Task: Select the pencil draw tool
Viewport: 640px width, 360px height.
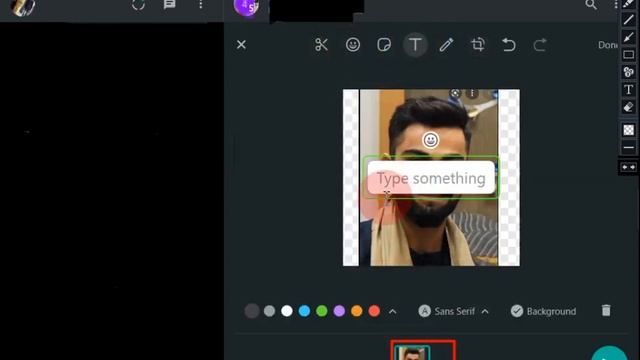Action: coord(447,44)
